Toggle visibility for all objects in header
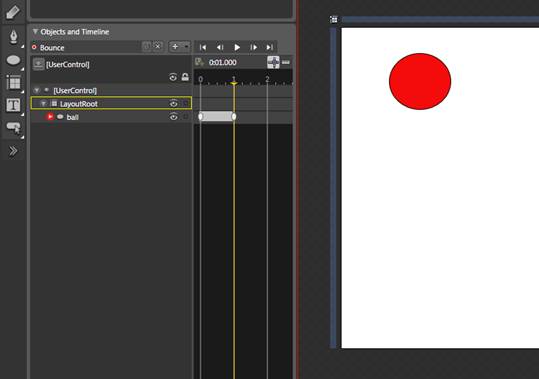Viewport: 539px width, 379px height. click(x=173, y=77)
